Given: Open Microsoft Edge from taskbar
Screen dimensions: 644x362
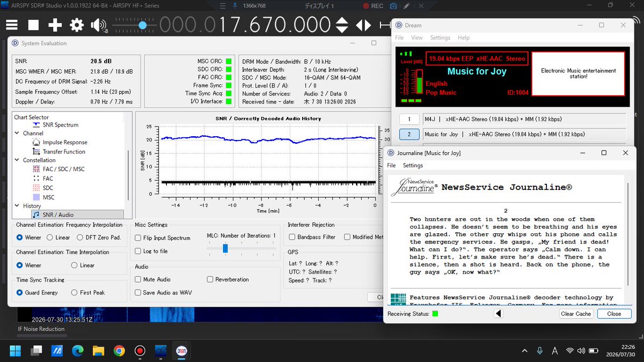Looking at the screenshot, I should click(78, 351).
